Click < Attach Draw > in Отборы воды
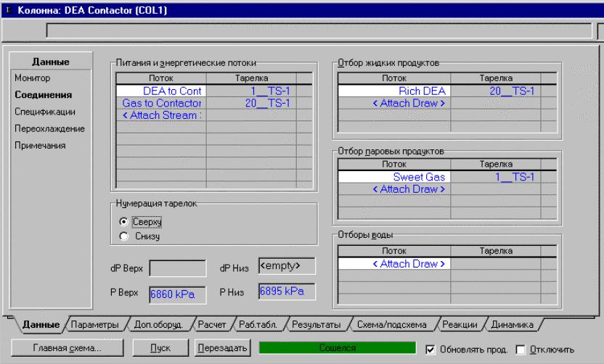The image size is (604, 364). tap(394, 264)
